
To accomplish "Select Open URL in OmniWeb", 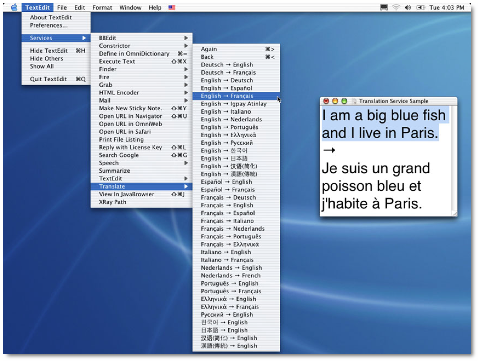I will click(141, 124).
